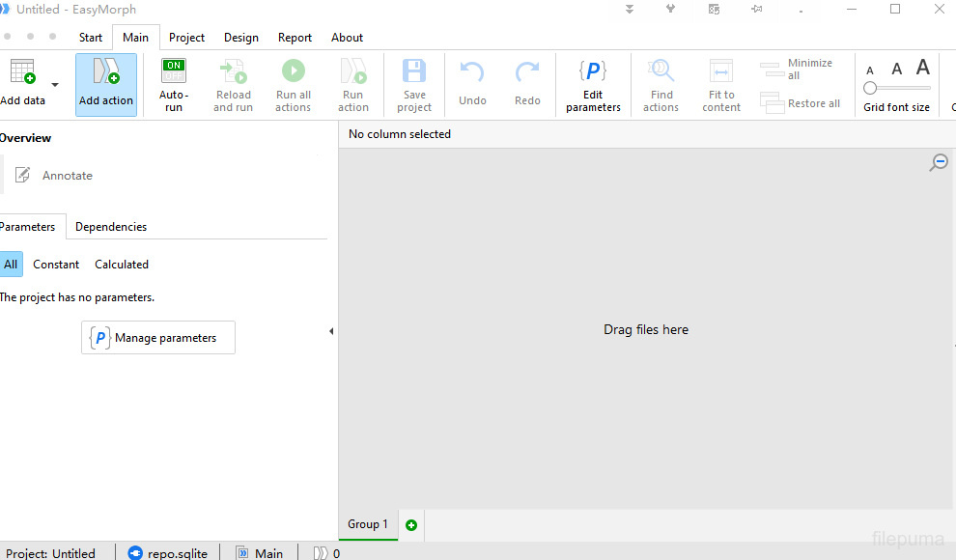Screen dimensions: 956x560
Task: Expand the Add data dropdown arrow
Action: 55,85
